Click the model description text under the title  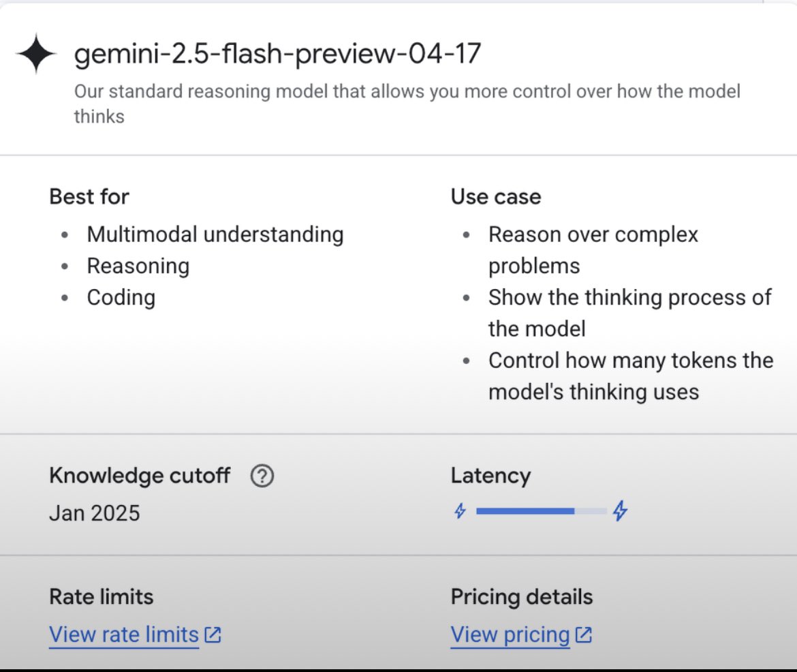point(407,103)
